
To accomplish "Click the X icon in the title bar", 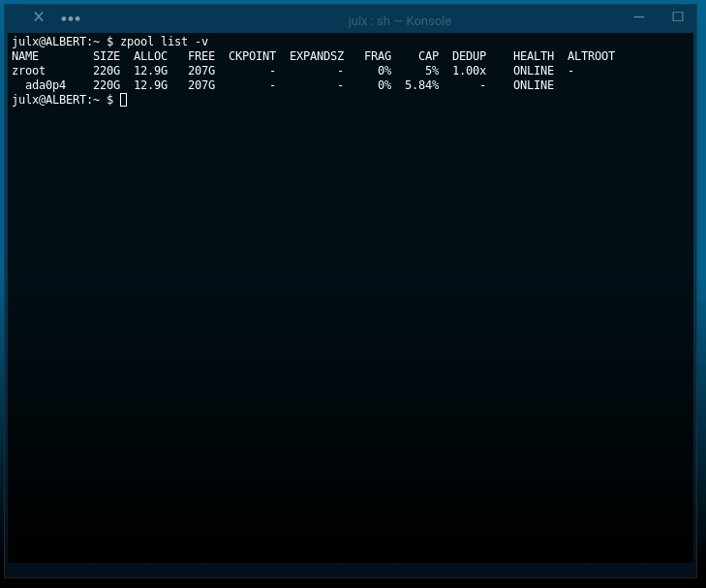I will click(39, 17).
